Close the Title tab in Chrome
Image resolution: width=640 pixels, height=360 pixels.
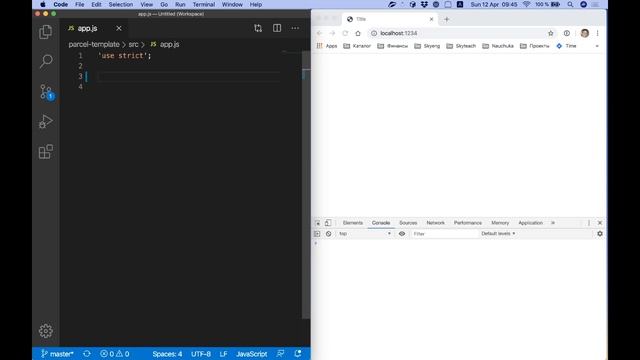pyautogui.click(x=431, y=19)
